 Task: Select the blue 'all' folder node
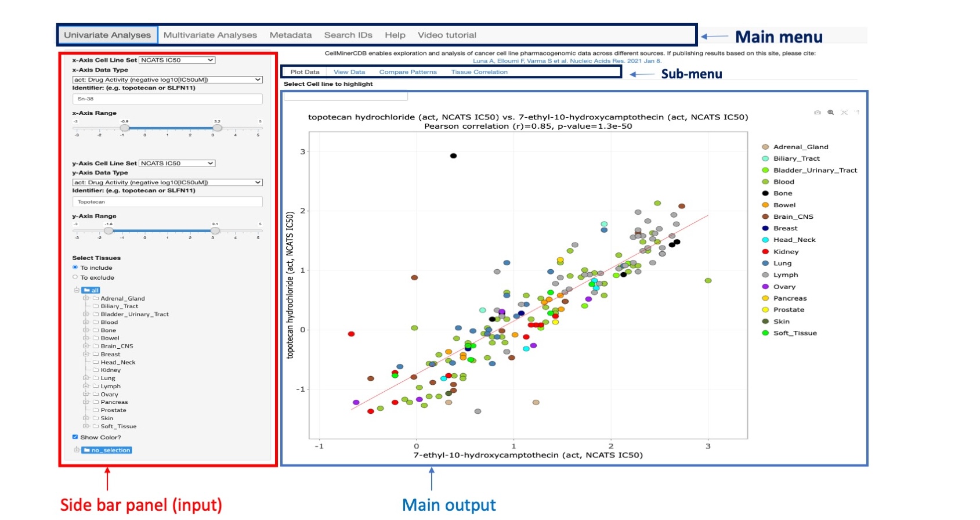pos(91,290)
